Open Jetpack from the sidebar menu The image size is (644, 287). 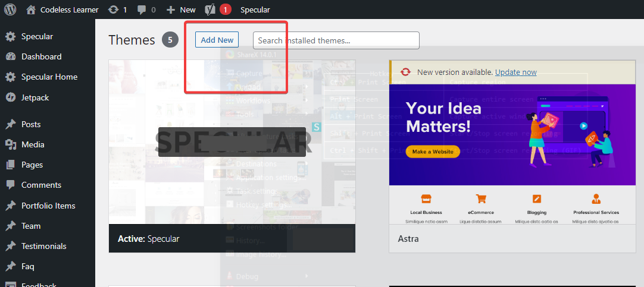pos(35,97)
